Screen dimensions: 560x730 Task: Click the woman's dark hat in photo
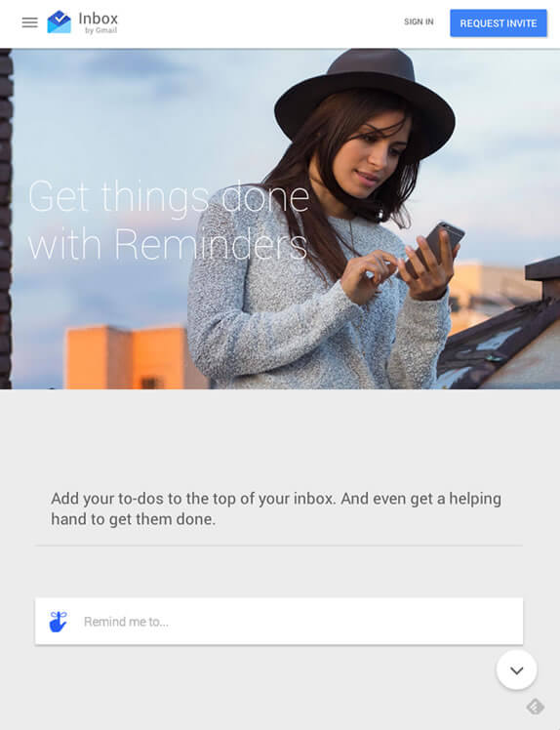366,98
